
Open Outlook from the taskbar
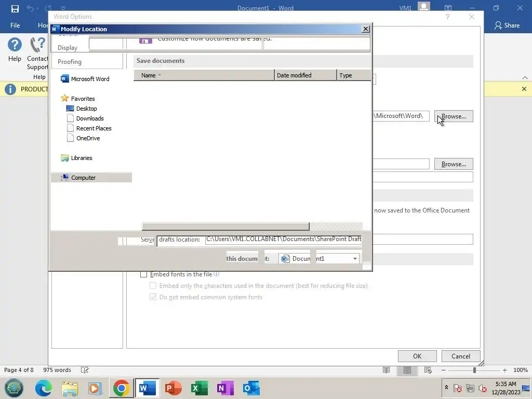pyautogui.click(x=251, y=388)
